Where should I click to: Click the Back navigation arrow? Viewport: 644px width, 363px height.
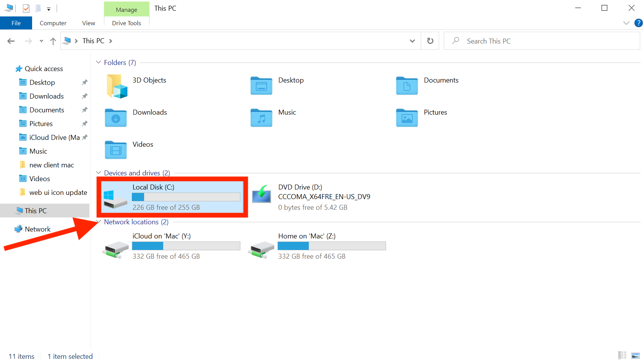(x=11, y=41)
